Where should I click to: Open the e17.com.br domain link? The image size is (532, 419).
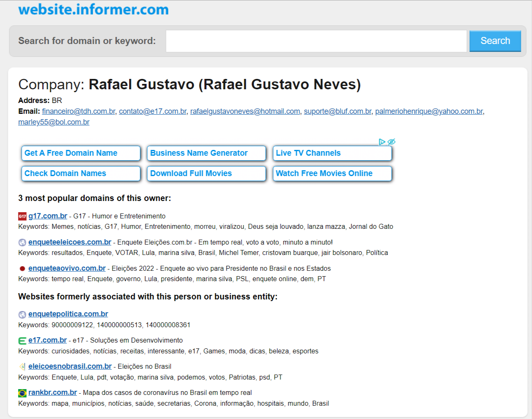pyautogui.click(x=47, y=340)
